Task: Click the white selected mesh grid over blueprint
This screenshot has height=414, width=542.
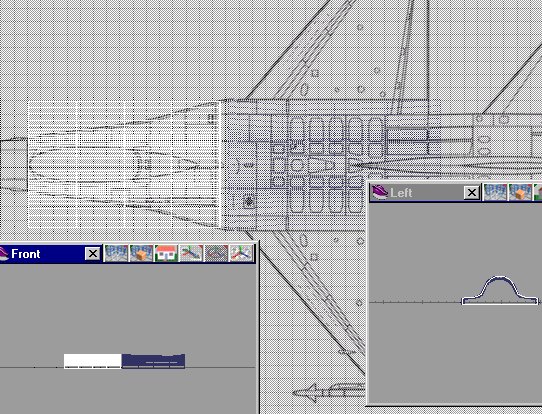Action: tap(124, 164)
